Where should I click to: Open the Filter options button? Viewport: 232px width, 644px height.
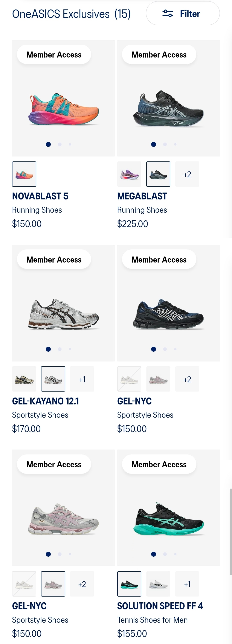tap(182, 14)
